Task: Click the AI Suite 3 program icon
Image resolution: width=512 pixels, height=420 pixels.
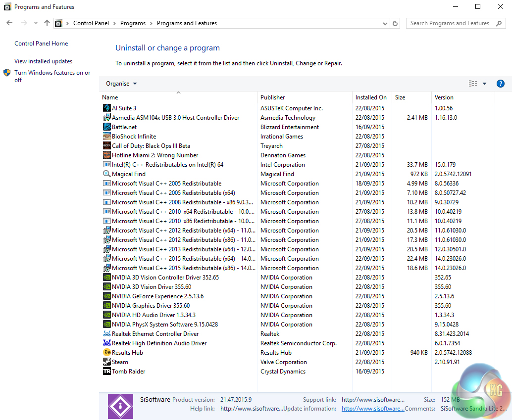Action: (x=106, y=108)
